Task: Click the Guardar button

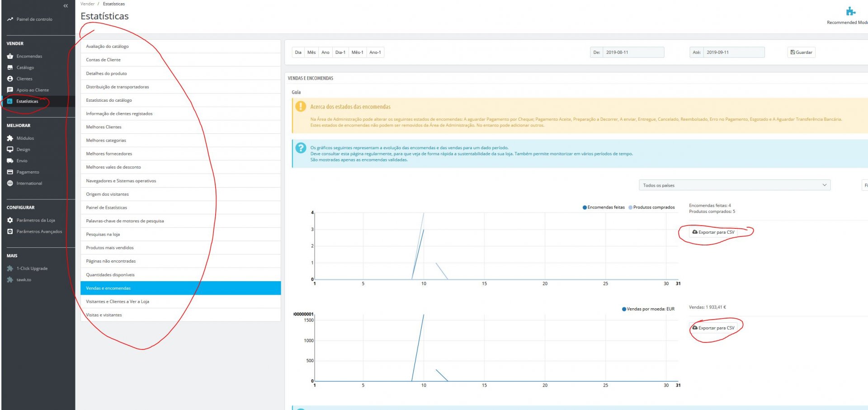Action: (801, 52)
